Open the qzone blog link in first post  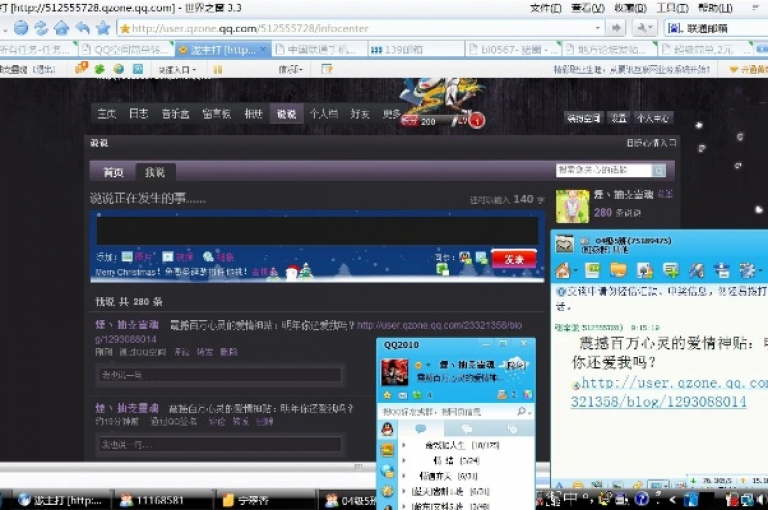click(439, 325)
